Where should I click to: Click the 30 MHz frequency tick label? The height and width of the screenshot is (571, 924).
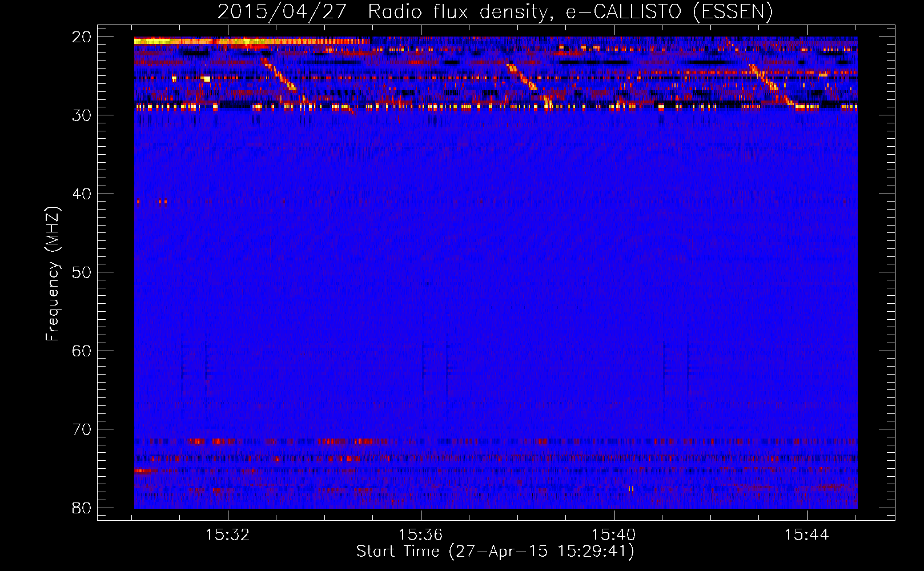tap(82, 115)
